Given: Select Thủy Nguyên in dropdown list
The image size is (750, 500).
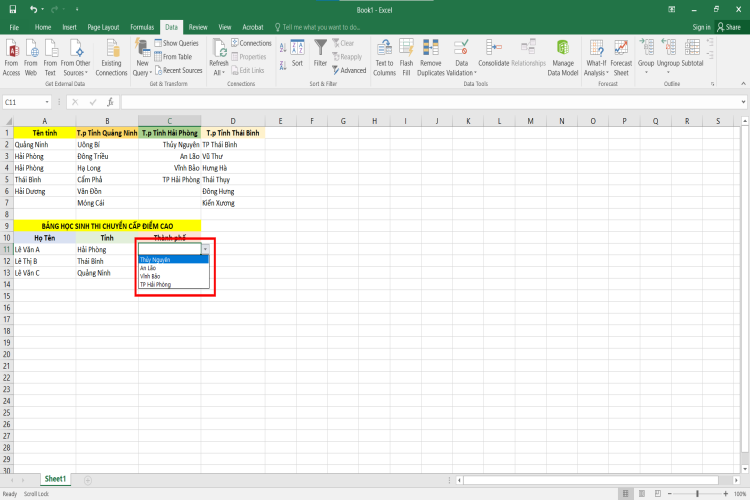Looking at the screenshot, I should [174, 259].
